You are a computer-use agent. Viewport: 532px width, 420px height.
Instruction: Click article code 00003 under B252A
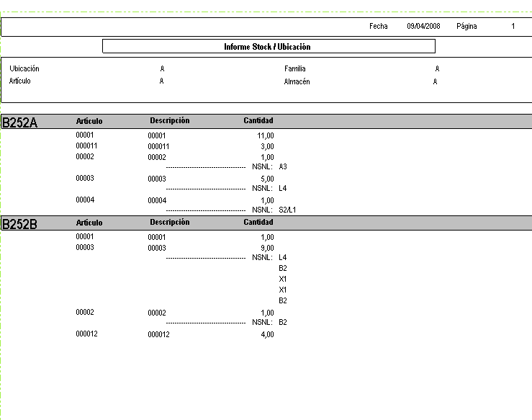(x=85, y=178)
